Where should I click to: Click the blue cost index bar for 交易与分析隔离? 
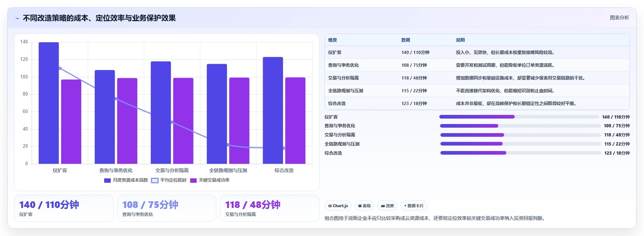(161, 112)
